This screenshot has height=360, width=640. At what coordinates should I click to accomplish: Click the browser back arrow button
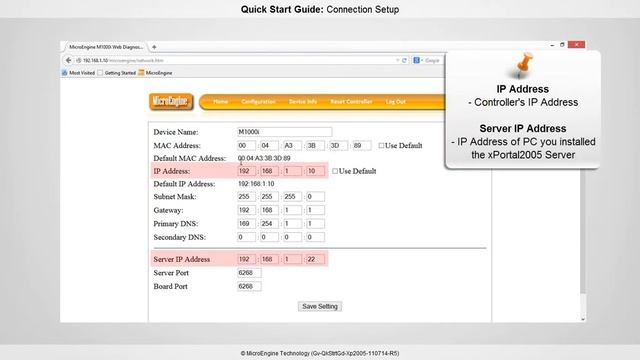coord(68,60)
